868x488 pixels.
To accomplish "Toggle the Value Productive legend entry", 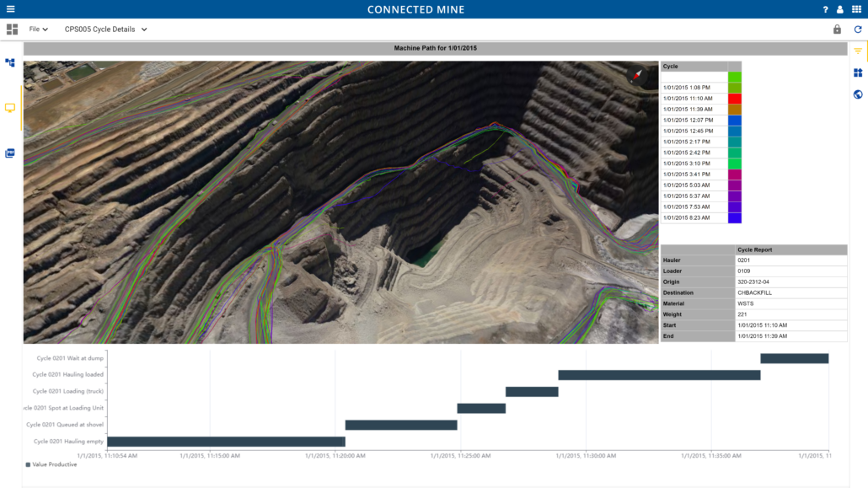I will click(x=51, y=464).
